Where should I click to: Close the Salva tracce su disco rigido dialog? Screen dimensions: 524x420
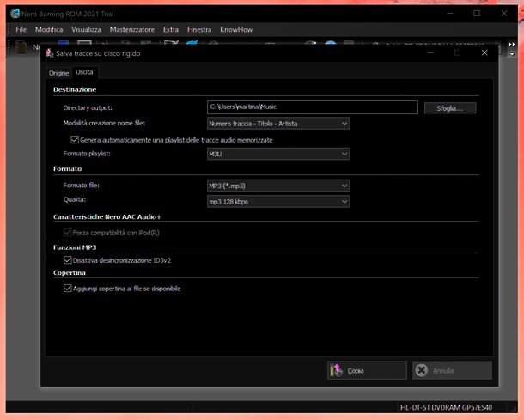[484, 52]
